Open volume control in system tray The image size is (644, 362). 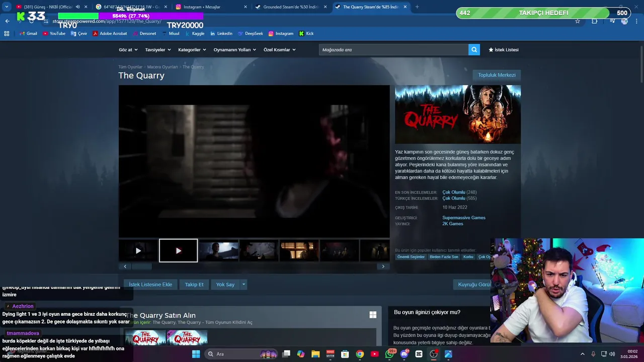coord(612,354)
